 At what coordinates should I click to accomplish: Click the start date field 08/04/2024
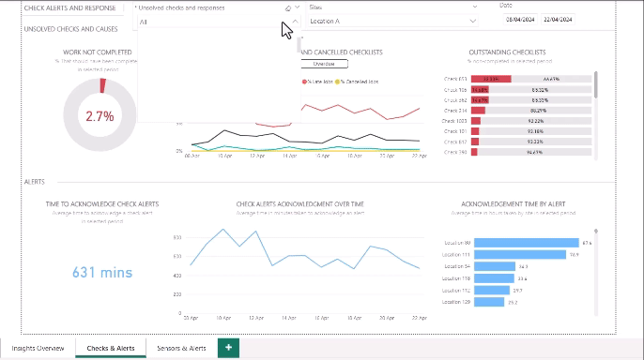click(x=520, y=20)
